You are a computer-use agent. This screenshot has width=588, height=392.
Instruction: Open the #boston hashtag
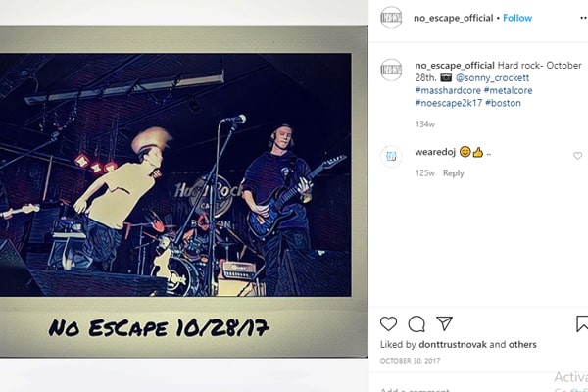click(503, 103)
